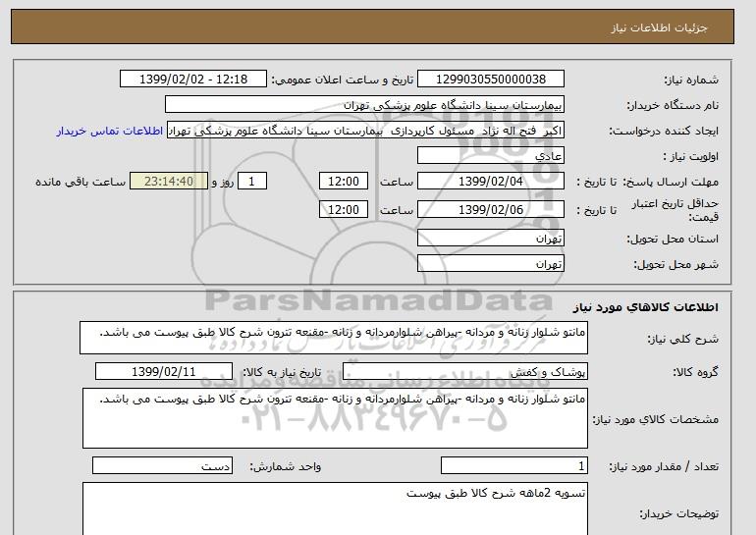
Task: Click the buyer notes box تسویه 2ماهه
Action: point(335,508)
